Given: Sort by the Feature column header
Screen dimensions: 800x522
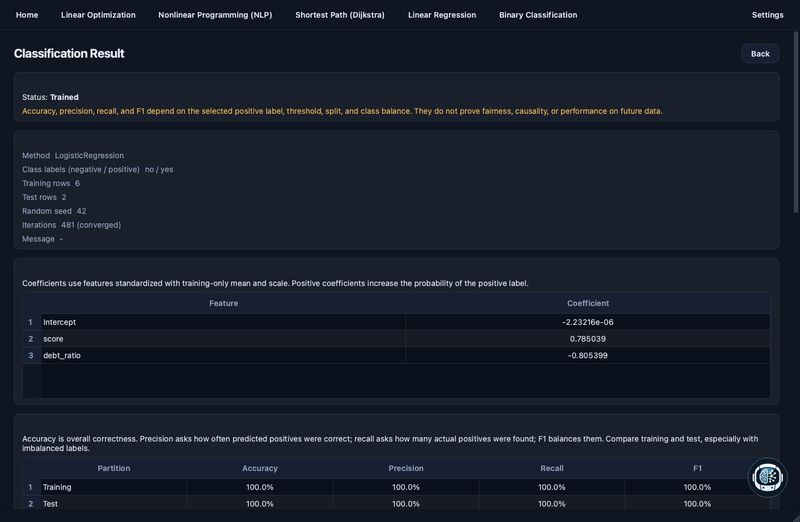Looking at the screenshot, I should (x=223, y=303).
